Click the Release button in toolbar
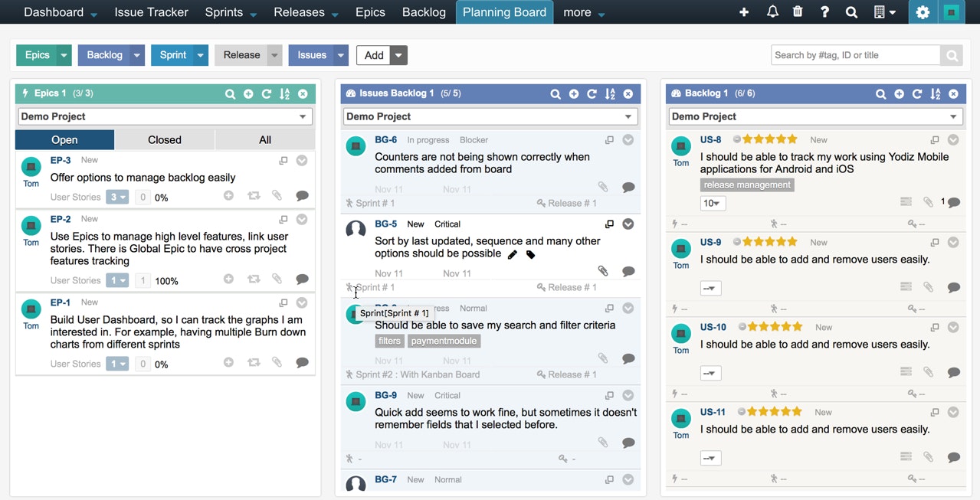The image size is (980, 500). [x=241, y=55]
